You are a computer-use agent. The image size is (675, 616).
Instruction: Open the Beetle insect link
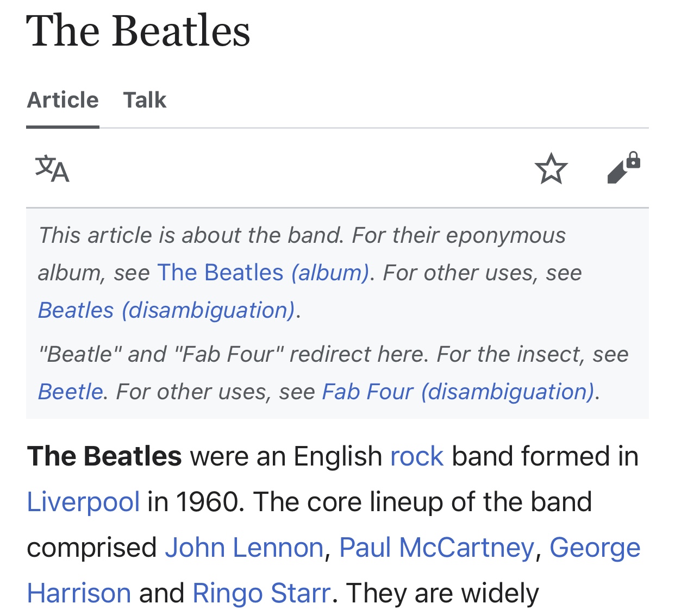click(x=70, y=392)
